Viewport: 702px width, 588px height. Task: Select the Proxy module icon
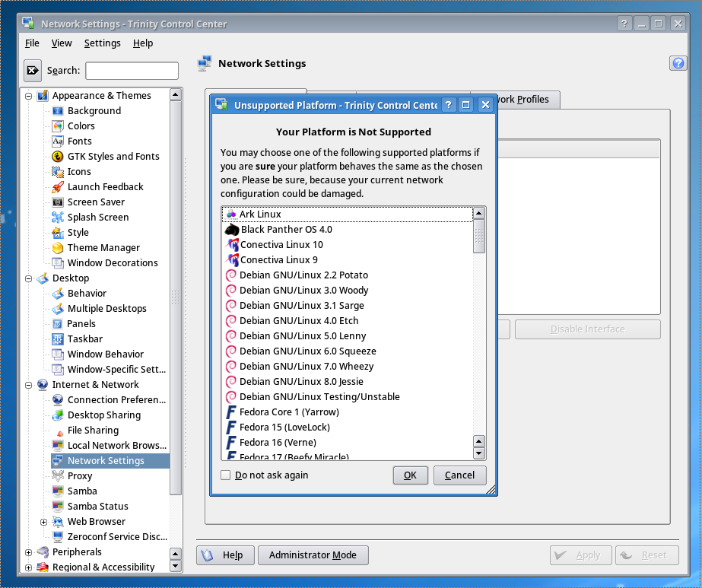click(x=58, y=476)
